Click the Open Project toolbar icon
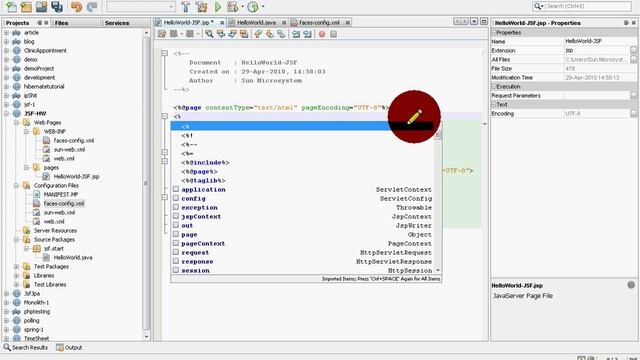The image size is (640, 360). pyautogui.click(x=41, y=7)
